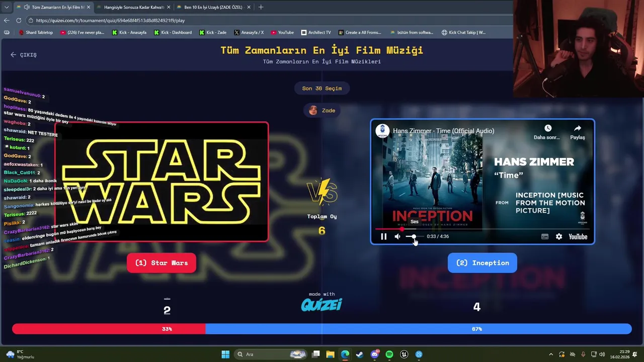Open the Windows Start menu

click(225, 354)
